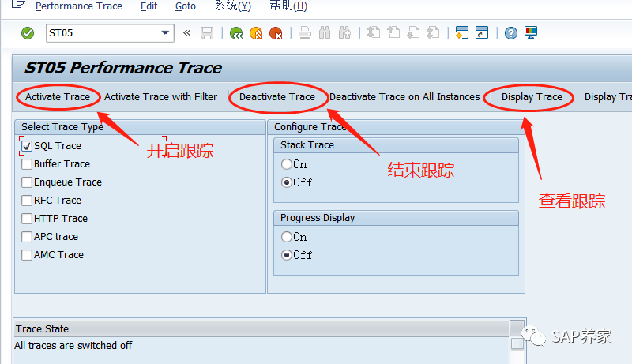Click the First Page icon
This screenshot has width=632, height=364.
pyautogui.click(x=374, y=32)
